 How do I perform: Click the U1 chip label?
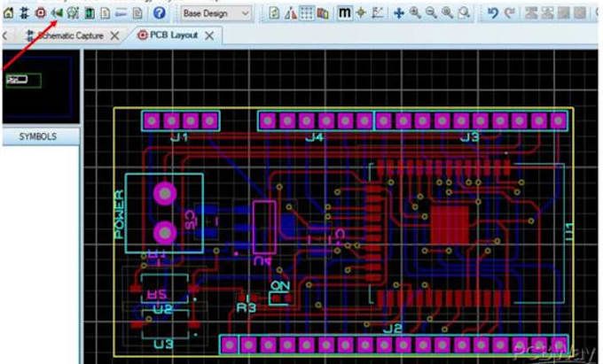click(x=569, y=232)
